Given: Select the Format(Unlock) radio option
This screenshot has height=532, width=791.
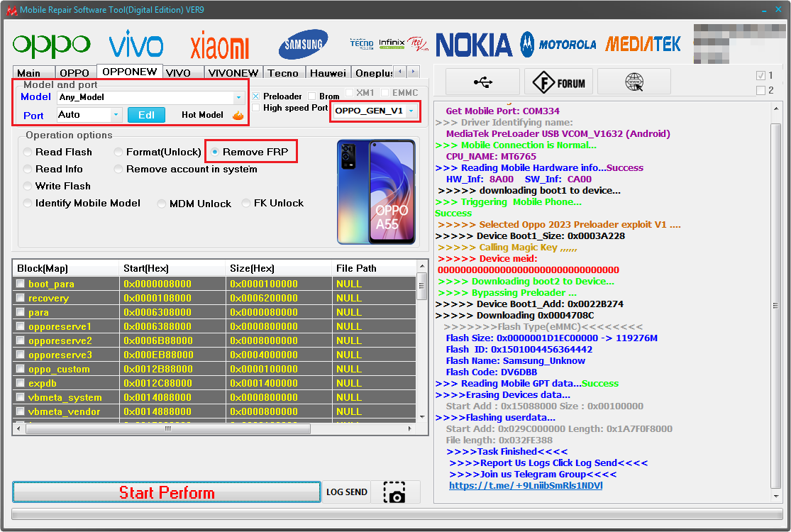Looking at the screenshot, I should pyautogui.click(x=118, y=152).
